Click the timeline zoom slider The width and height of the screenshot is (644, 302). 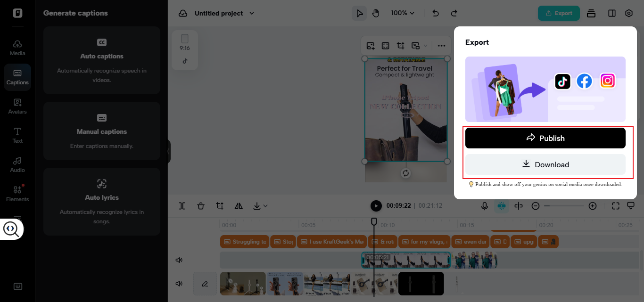[564, 206]
